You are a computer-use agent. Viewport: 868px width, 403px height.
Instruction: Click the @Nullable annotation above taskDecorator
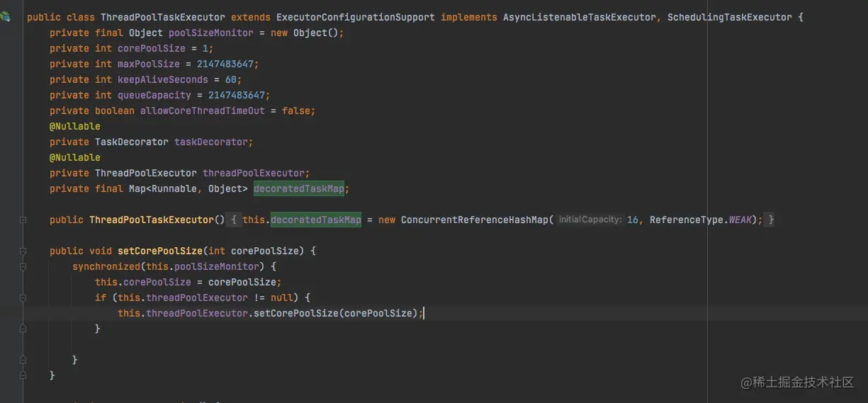click(75, 126)
